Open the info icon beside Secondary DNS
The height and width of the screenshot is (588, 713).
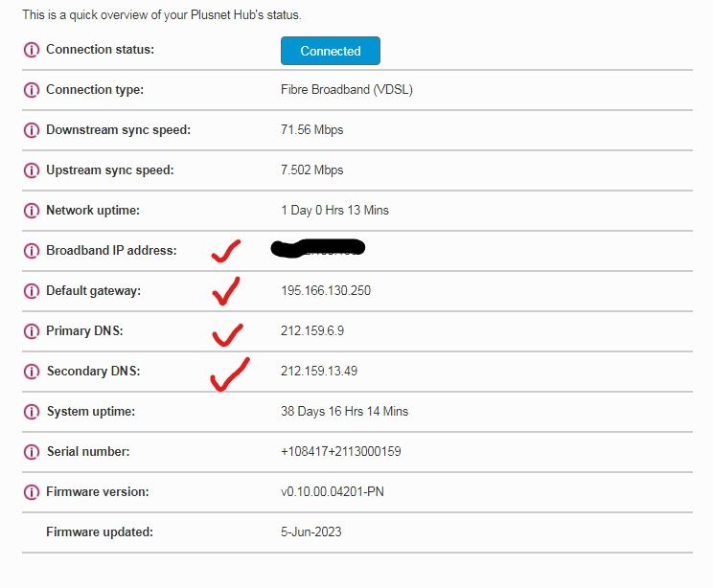[31, 372]
